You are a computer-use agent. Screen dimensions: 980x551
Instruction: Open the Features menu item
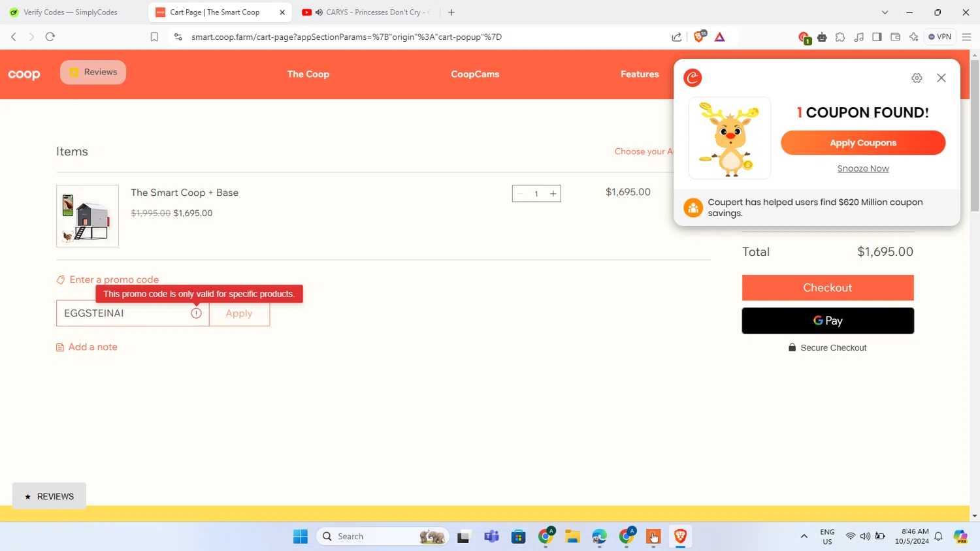(640, 74)
